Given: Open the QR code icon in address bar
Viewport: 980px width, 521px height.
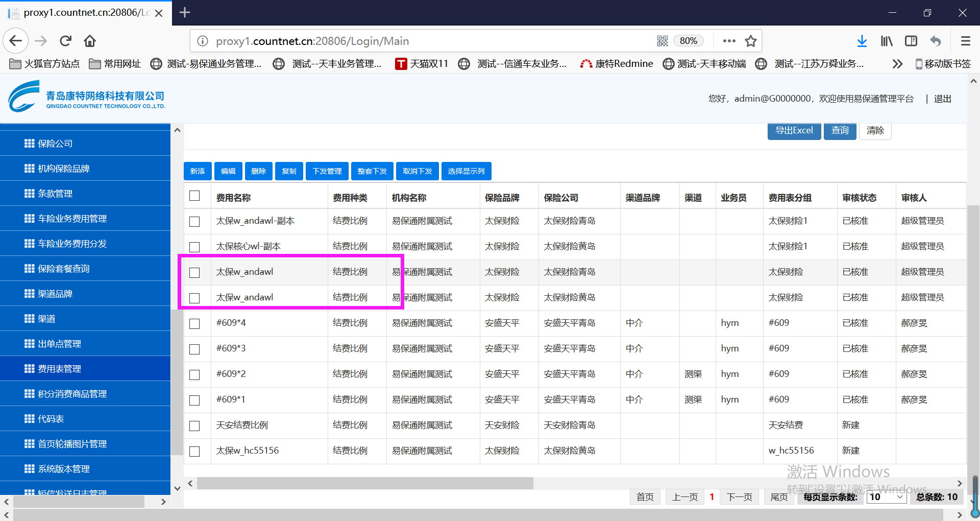Looking at the screenshot, I should [662, 41].
